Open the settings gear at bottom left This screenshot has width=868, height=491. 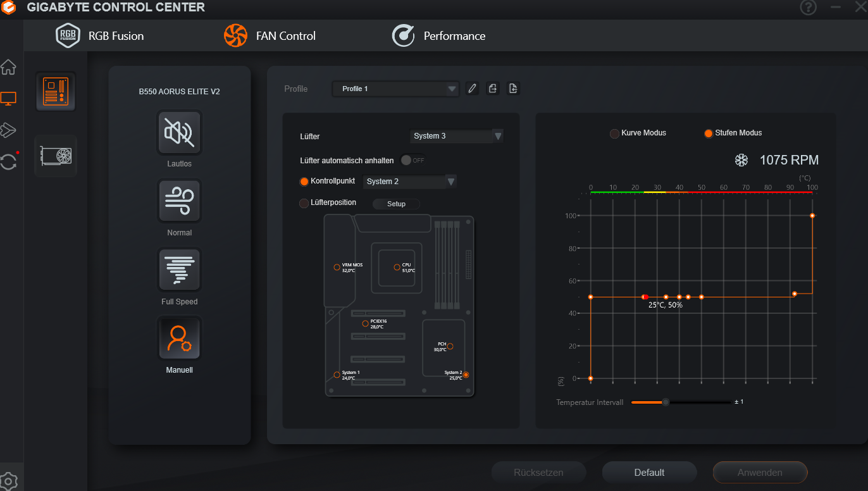pyautogui.click(x=8, y=482)
